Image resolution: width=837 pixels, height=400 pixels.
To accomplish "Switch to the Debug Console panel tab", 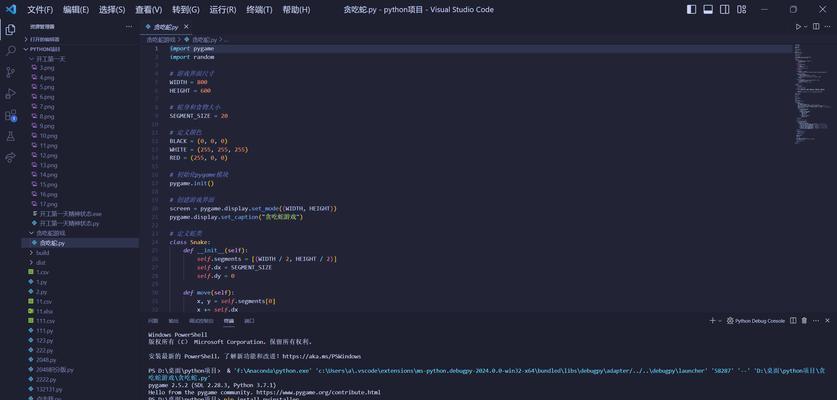I will pos(201,321).
